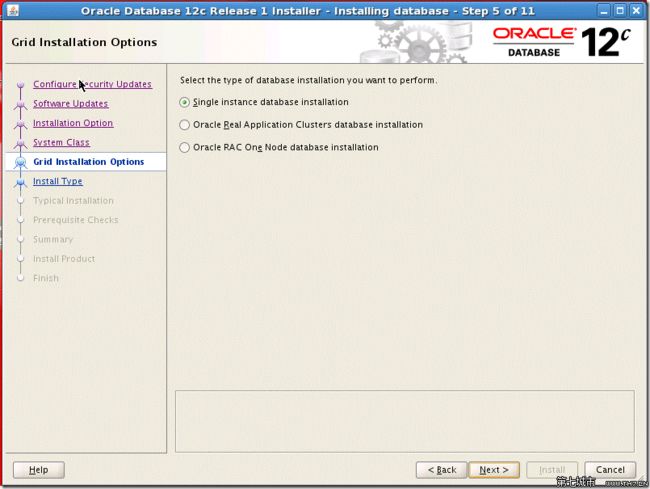The width and height of the screenshot is (650, 489).
Task: Maximize the Oracle installer window
Action: (620, 10)
